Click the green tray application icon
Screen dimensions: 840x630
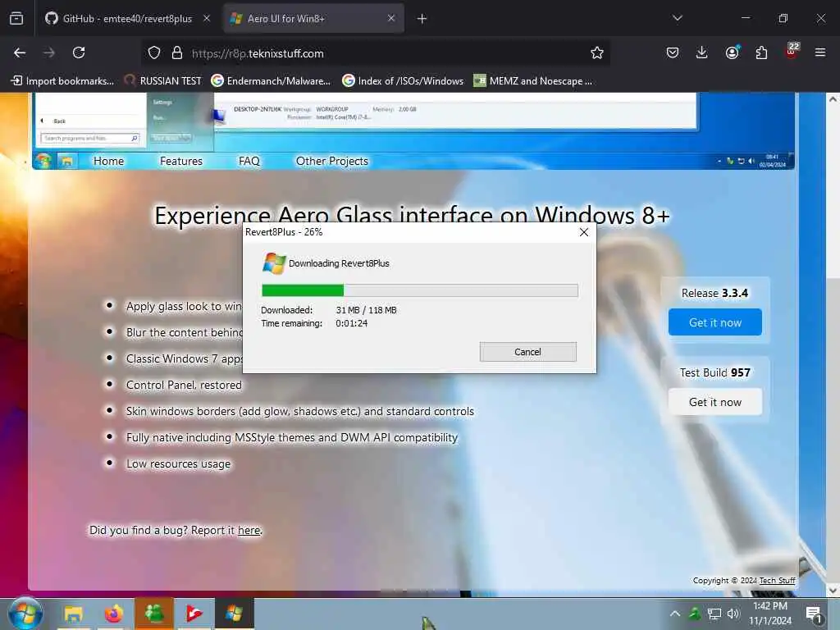(694, 614)
